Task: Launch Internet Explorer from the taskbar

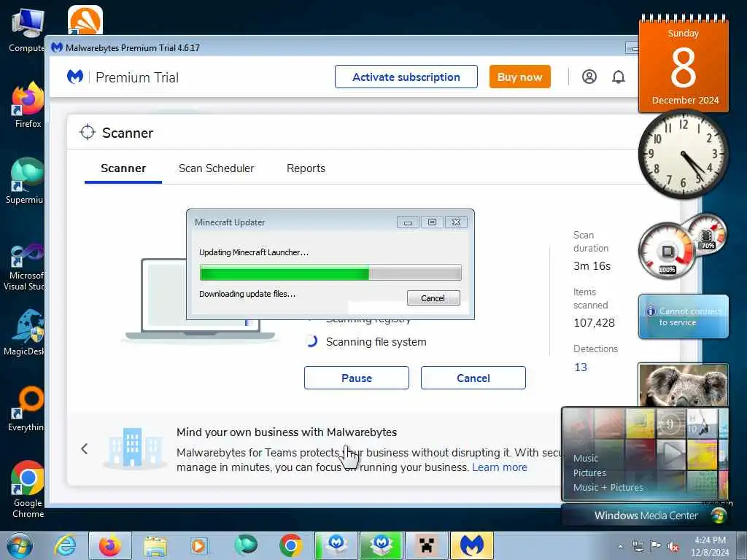Action: coord(65,545)
